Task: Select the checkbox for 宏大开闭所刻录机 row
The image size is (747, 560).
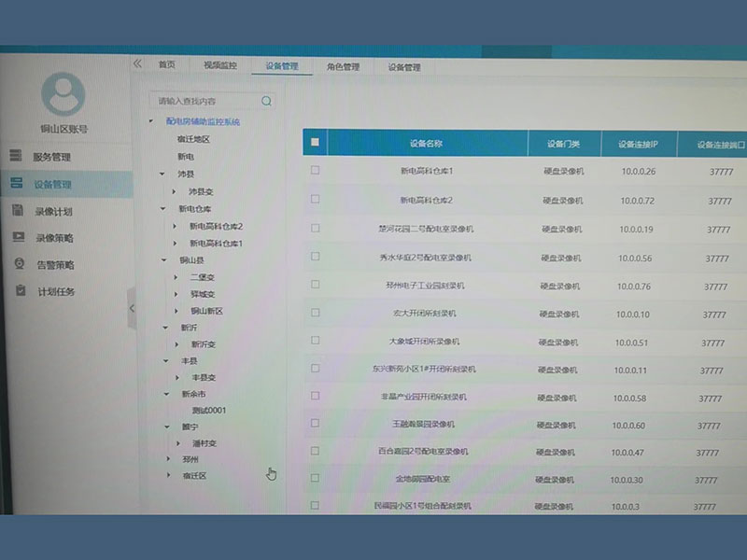Action: tap(315, 313)
